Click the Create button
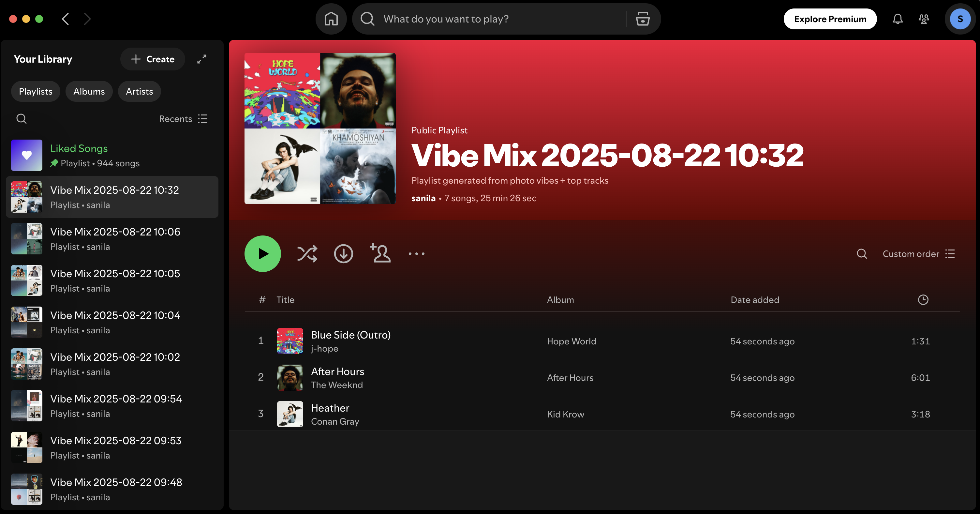980x514 pixels. coord(153,59)
